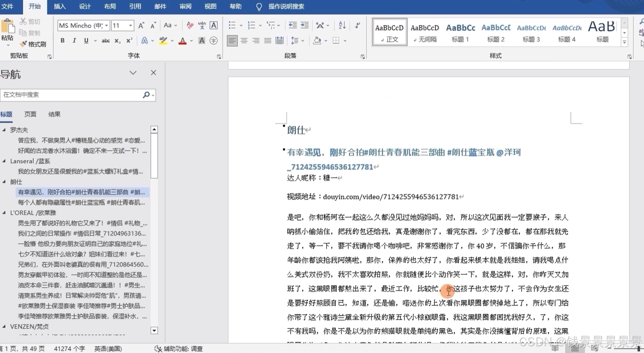Apply subscript formatting
Screen dimensions: 644x353
pyautogui.click(x=118, y=40)
